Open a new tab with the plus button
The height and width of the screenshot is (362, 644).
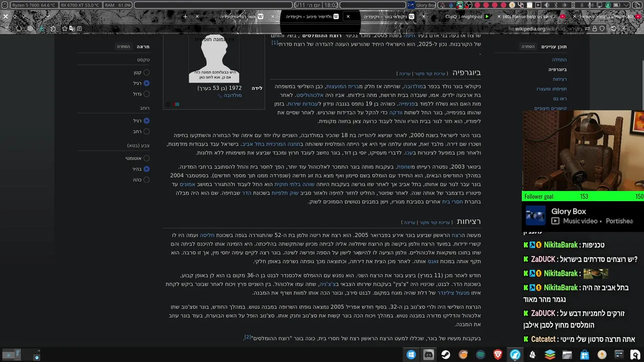tap(185, 17)
